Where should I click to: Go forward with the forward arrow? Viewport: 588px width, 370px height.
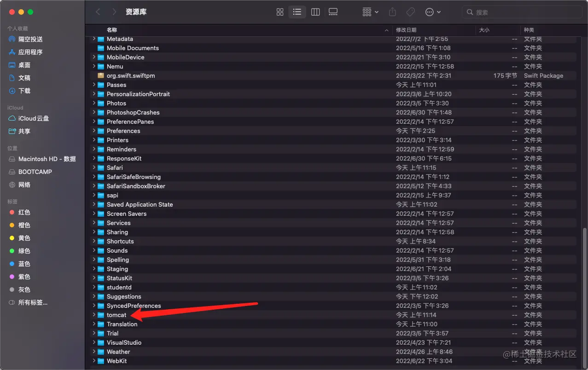pyautogui.click(x=114, y=12)
